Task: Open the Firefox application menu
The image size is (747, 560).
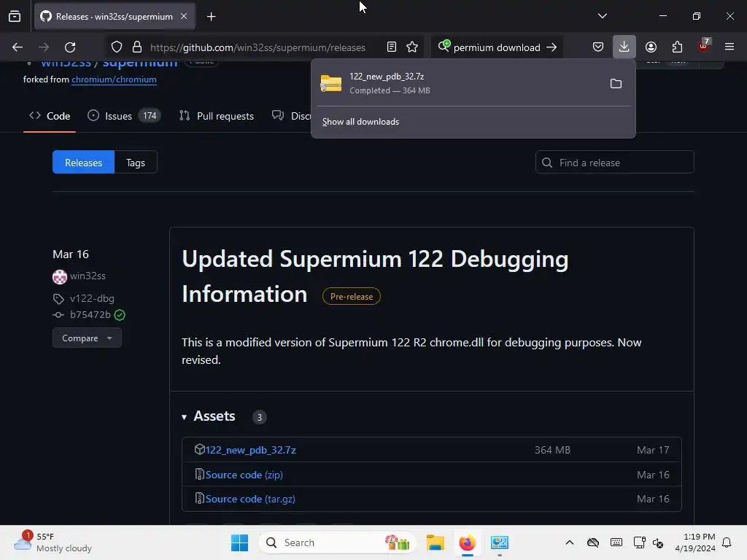Action: (x=729, y=47)
